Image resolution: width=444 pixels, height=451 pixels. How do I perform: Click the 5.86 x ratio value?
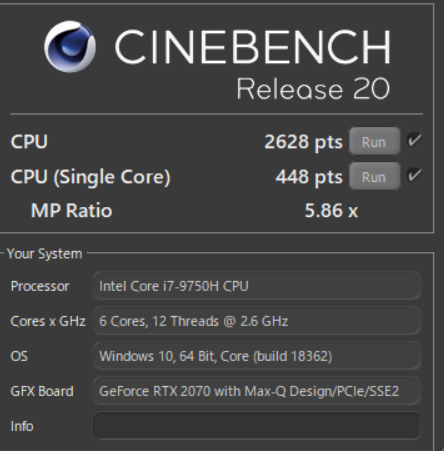tap(331, 211)
